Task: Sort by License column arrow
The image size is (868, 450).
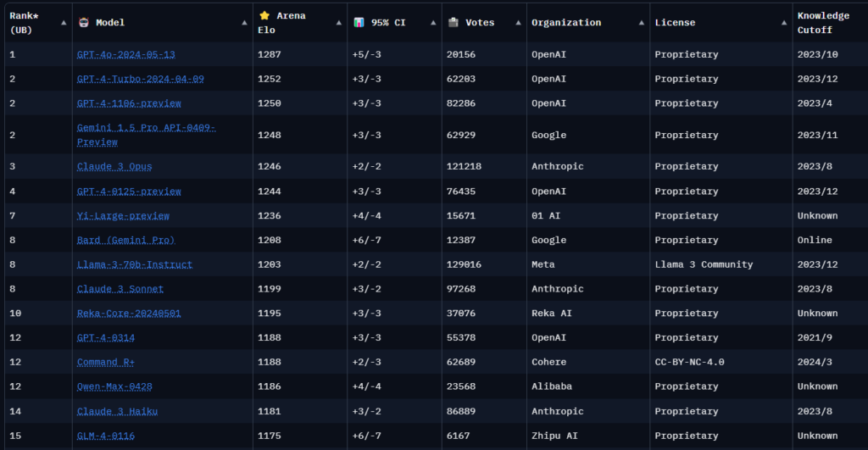Action: (x=784, y=23)
